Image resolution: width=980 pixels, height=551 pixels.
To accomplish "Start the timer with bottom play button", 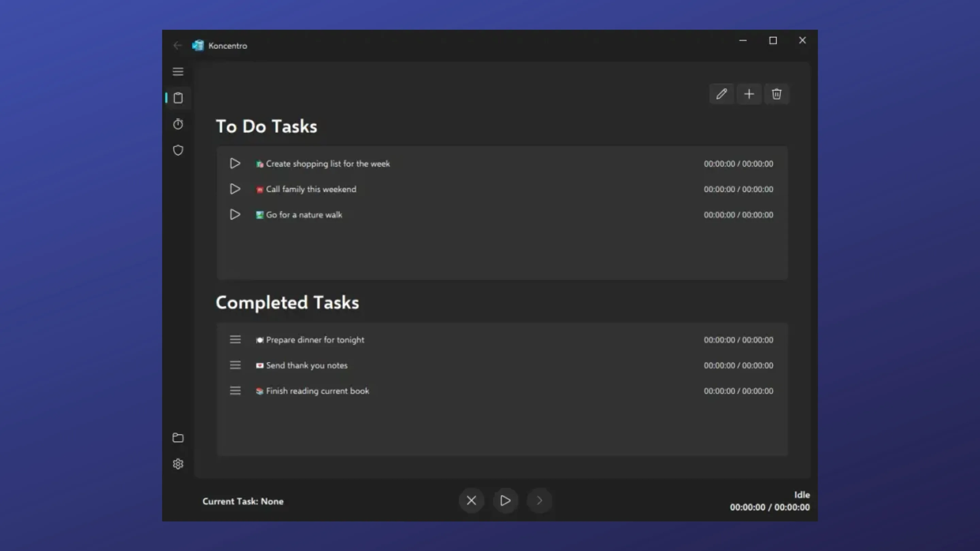I will pos(505,500).
